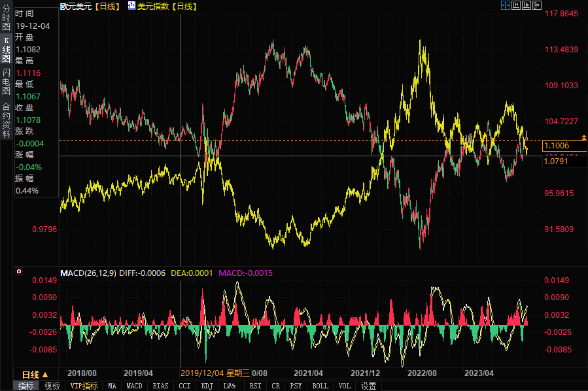Switch to 分时图 side tab

(x=6, y=18)
